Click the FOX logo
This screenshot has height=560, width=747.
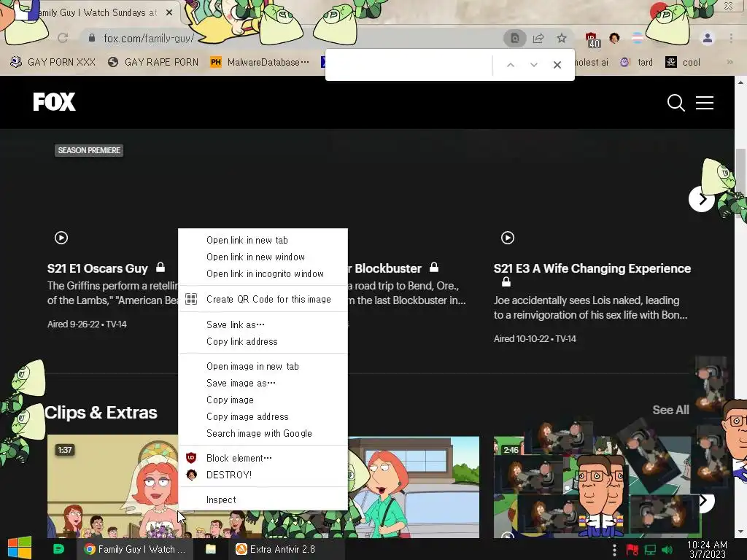point(54,101)
